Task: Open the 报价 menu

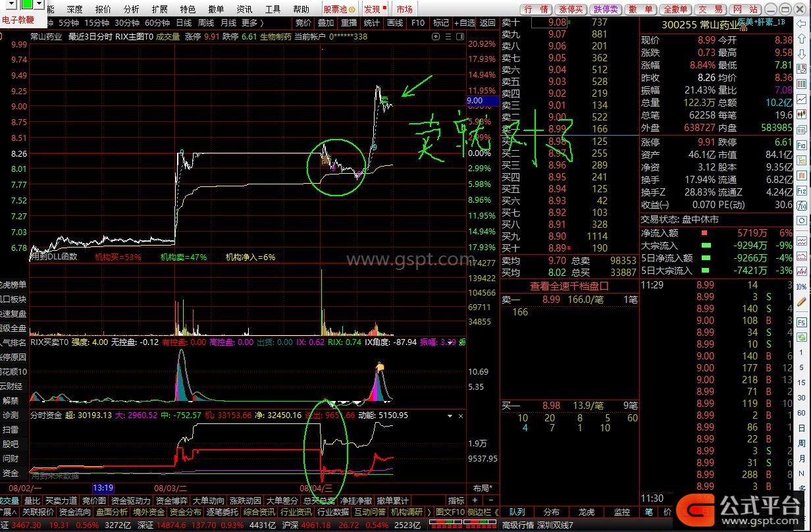Action: (x=103, y=9)
